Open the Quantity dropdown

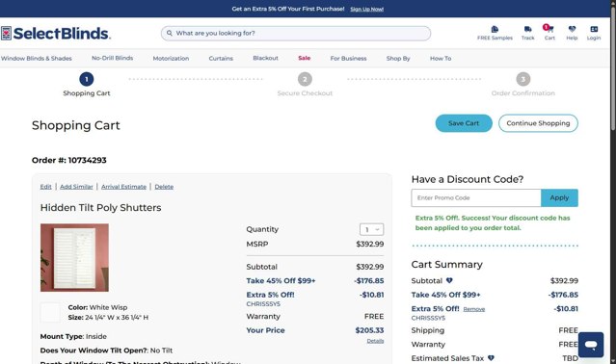coord(372,229)
